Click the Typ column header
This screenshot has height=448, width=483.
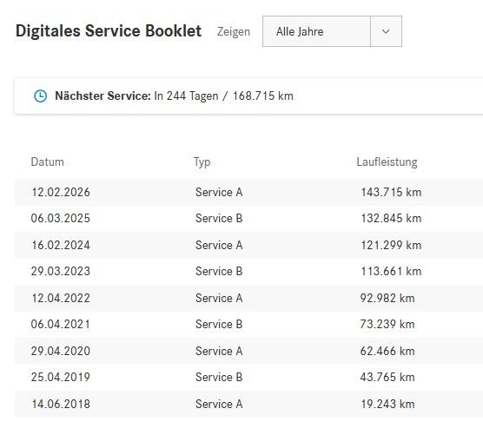(x=202, y=162)
